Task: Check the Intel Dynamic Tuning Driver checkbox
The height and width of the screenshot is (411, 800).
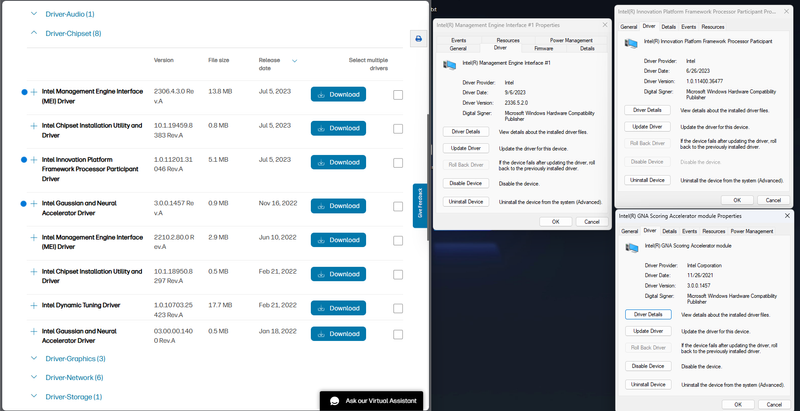Action: click(x=398, y=309)
